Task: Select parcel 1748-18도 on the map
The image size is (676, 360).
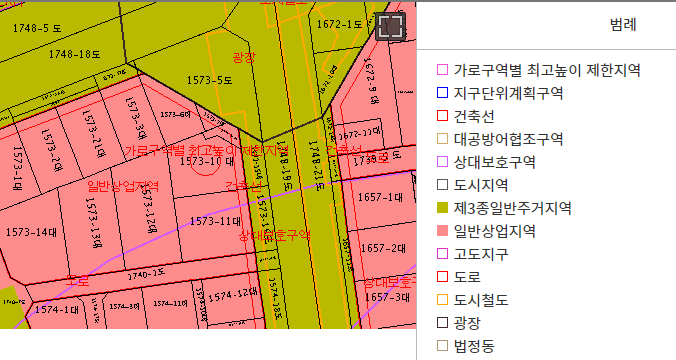Action: [x=74, y=54]
